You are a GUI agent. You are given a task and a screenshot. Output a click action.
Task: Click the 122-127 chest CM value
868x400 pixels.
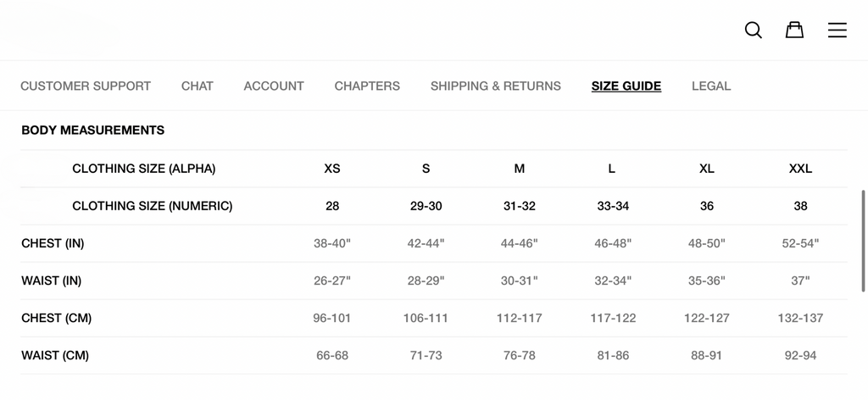[x=707, y=318]
